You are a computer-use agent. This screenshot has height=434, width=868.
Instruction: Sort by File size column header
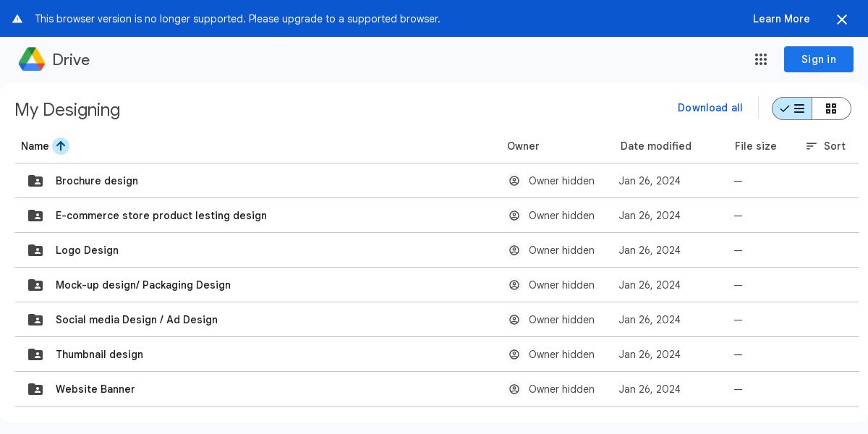[755, 146]
